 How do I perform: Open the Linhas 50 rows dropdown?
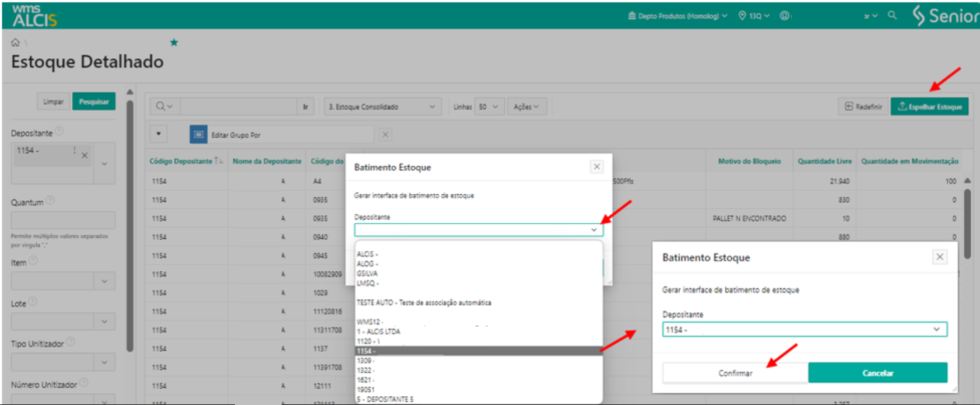(489, 107)
